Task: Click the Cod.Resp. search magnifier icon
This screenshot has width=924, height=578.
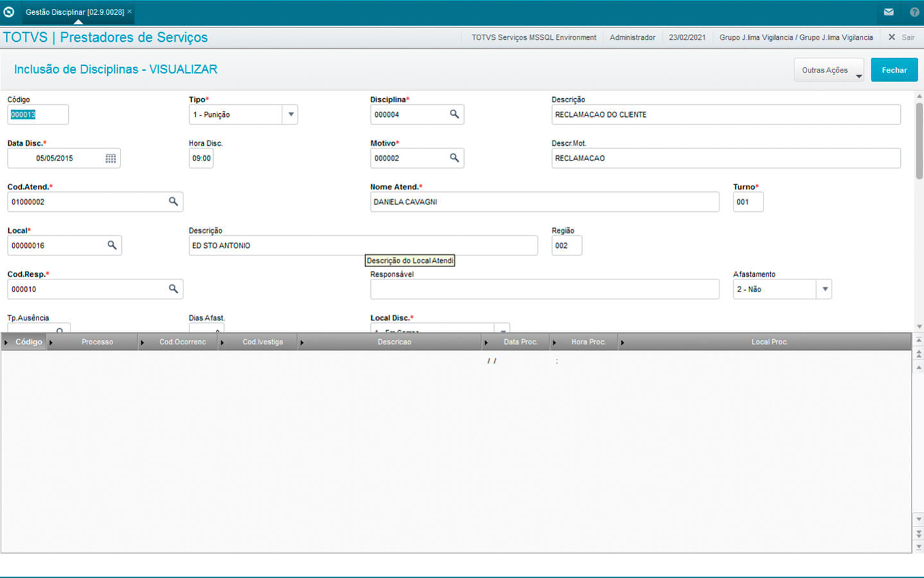Action: pyautogui.click(x=173, y=289)
